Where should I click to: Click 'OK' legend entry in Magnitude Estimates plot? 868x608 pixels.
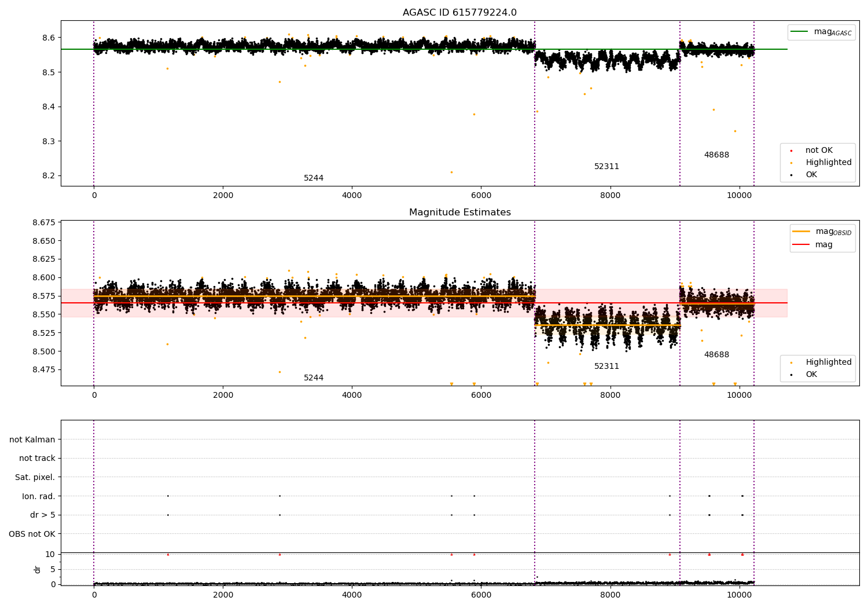pos(811,375)
